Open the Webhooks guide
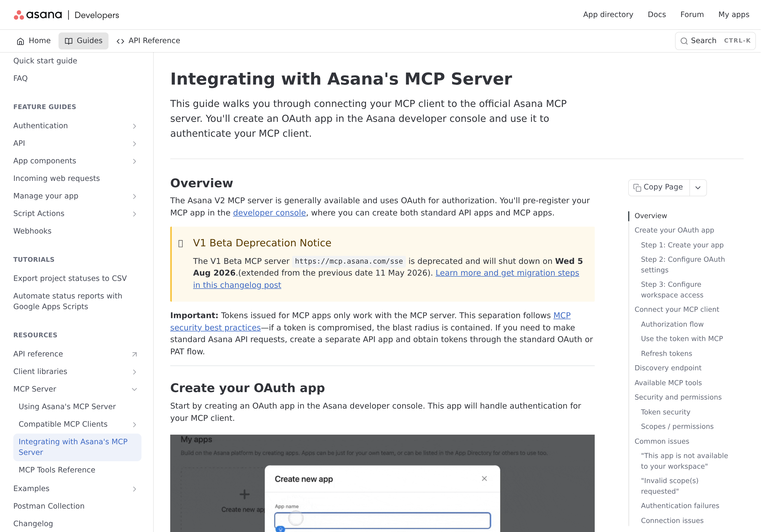The width and height of the screenshot is (766, 532). coord(32,231)
